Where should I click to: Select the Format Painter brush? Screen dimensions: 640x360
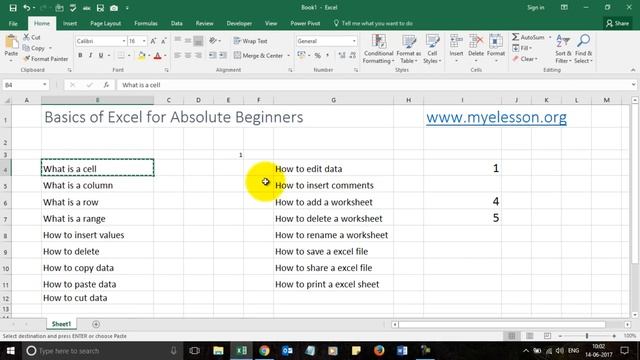(27, 59)
